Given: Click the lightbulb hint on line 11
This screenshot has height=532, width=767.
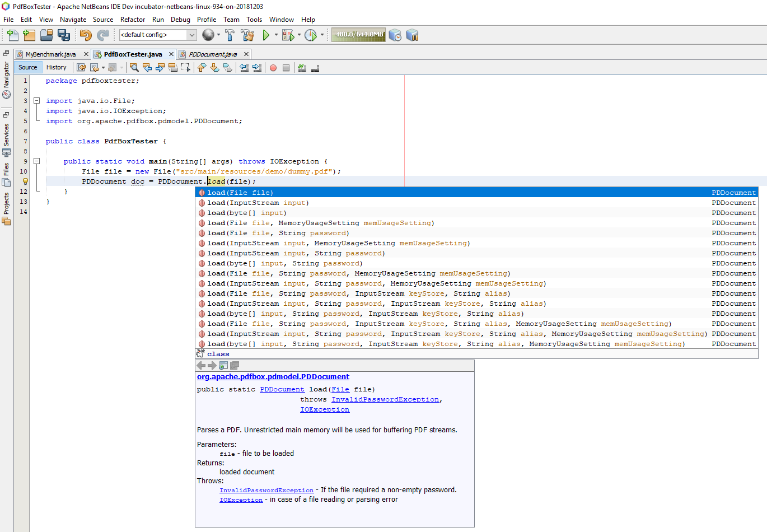Looking at the screenshot, I should [25, 181].
